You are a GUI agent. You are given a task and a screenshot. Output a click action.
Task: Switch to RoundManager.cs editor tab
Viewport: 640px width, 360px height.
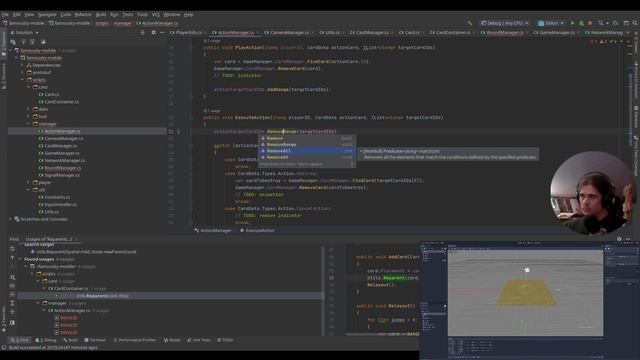coord(504,32)
